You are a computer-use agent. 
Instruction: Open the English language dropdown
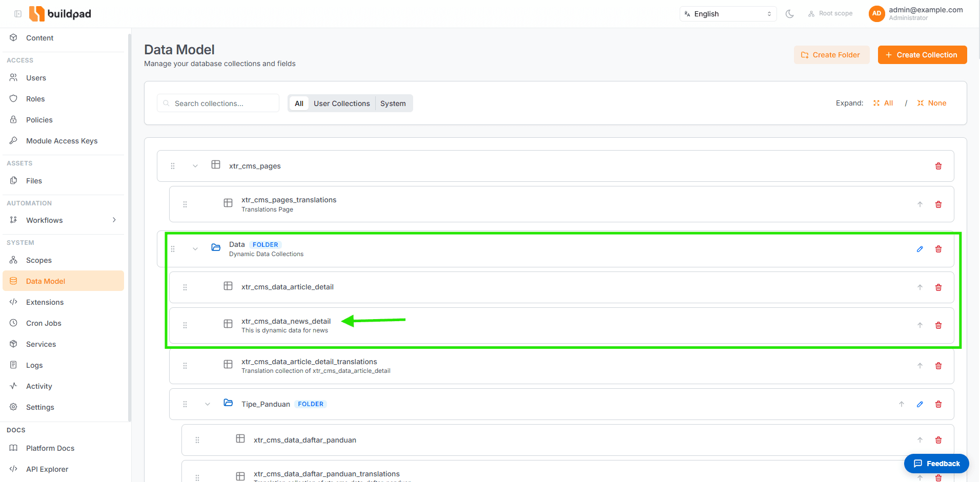click(728, 14)
